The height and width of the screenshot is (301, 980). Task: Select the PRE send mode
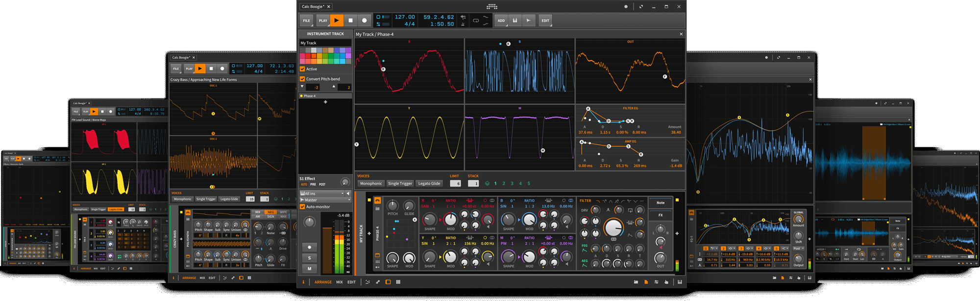coord(313,185)
